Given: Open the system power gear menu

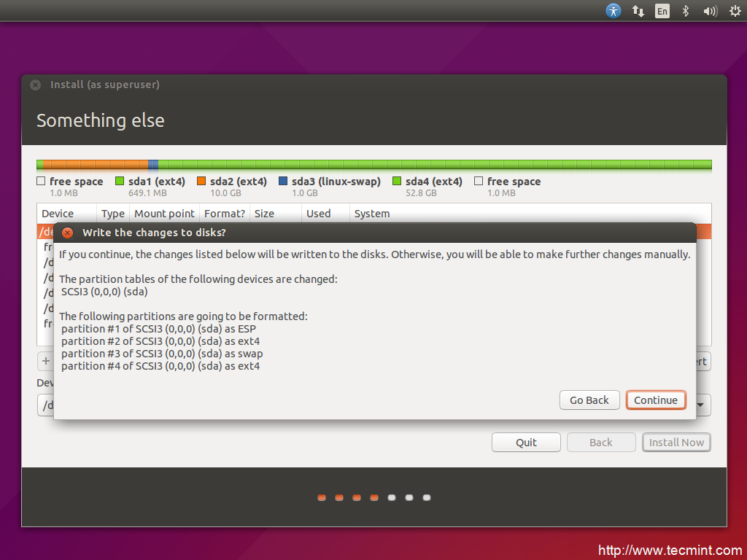Looking at the screenshot, I should coord(735,10).
